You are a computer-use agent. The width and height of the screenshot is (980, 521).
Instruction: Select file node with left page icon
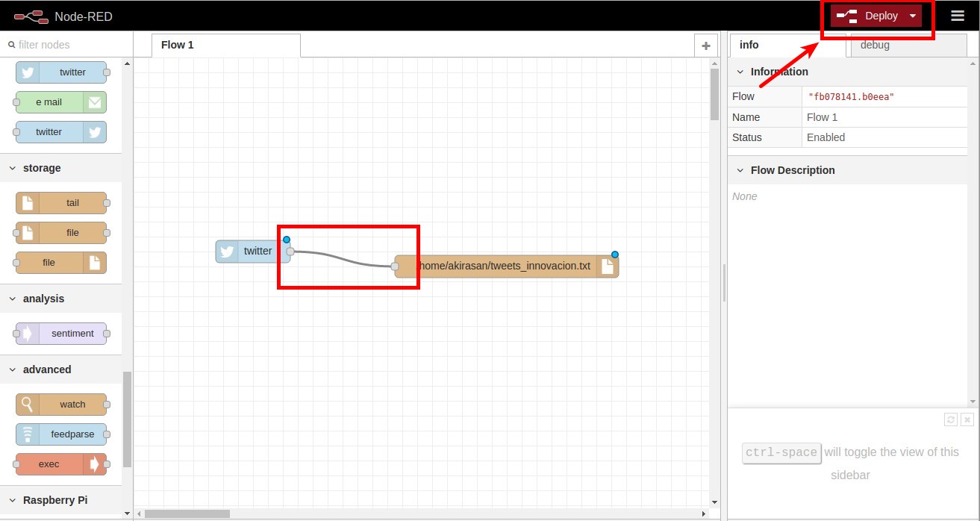[x=61, y=233]
